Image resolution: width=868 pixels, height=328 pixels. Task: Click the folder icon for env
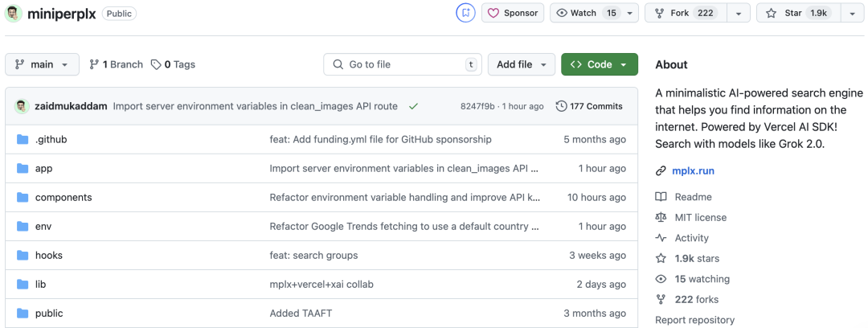click(x=23, y=226)
